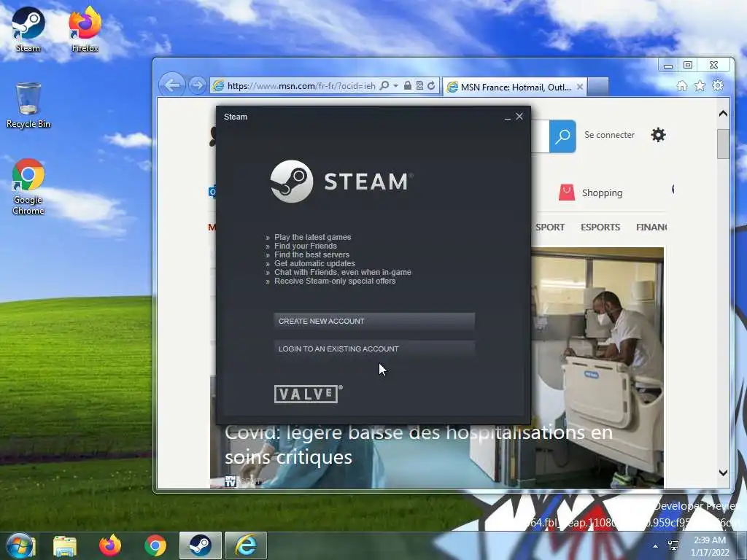The width and height of the screenshot is (747, 560).
Task: Click the MSN page scrollbar thumb
Action: point(723,144)
